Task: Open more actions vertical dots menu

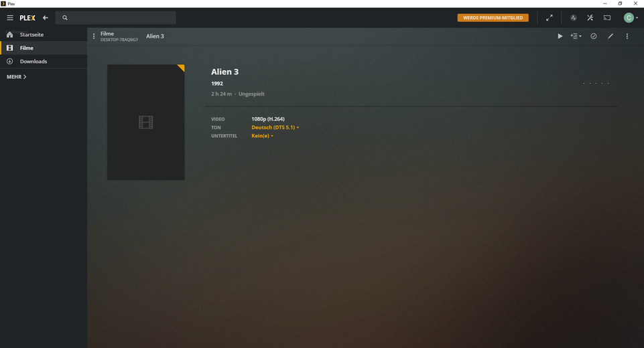Action: 627,36
